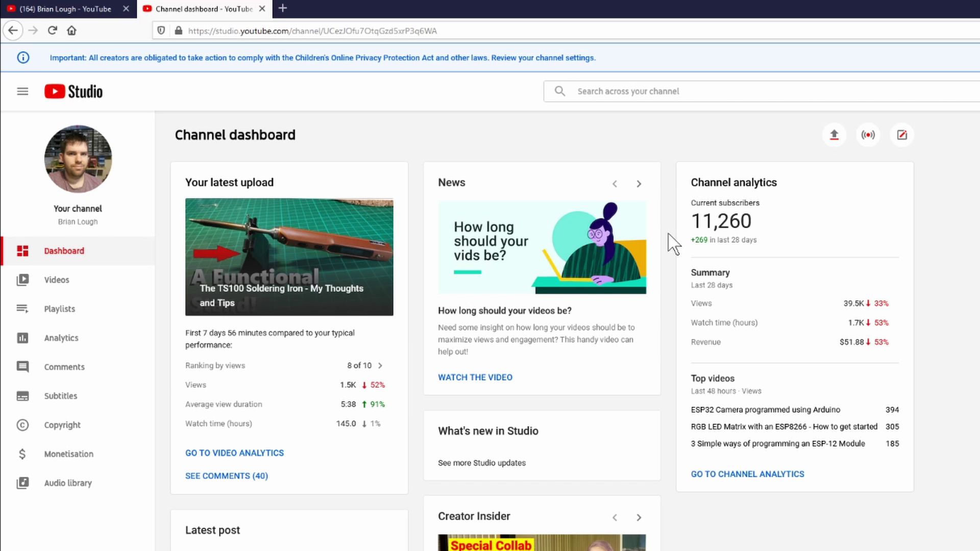Open the hamburger navigation menu

pyautogui.click(x=22, y=91)
